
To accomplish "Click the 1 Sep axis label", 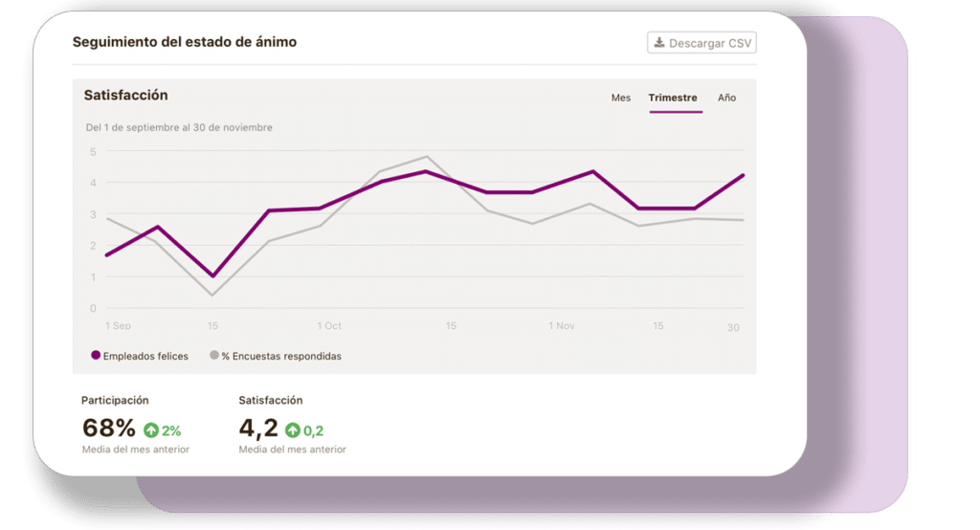I will click(118, 325).
